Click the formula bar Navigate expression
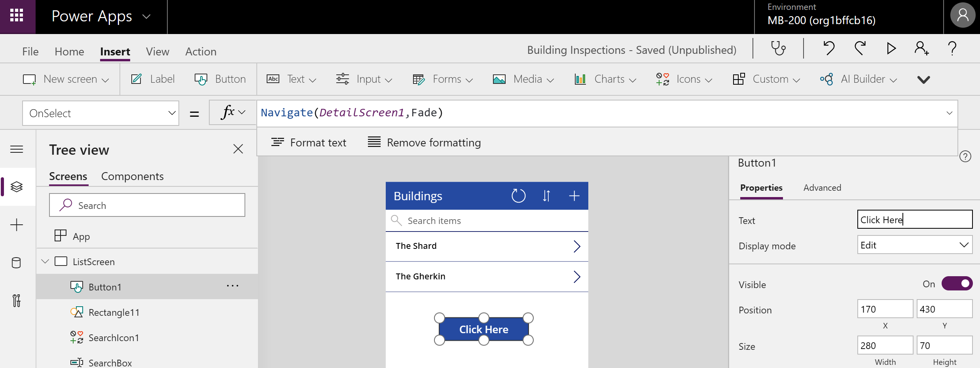980x368 pixels. 352,113
